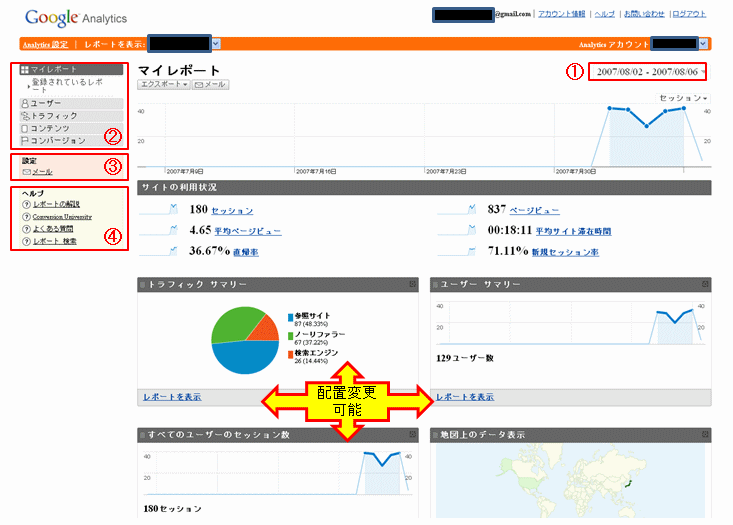Click sparkline icon next to 71.11%

[x=456, y=251]
